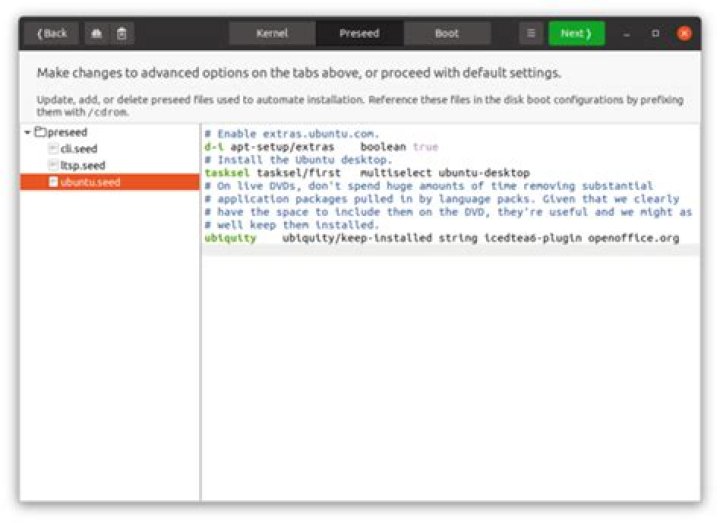Click the ltsp.seed file icon
This screenshot has height=523, width=720.
53,165
